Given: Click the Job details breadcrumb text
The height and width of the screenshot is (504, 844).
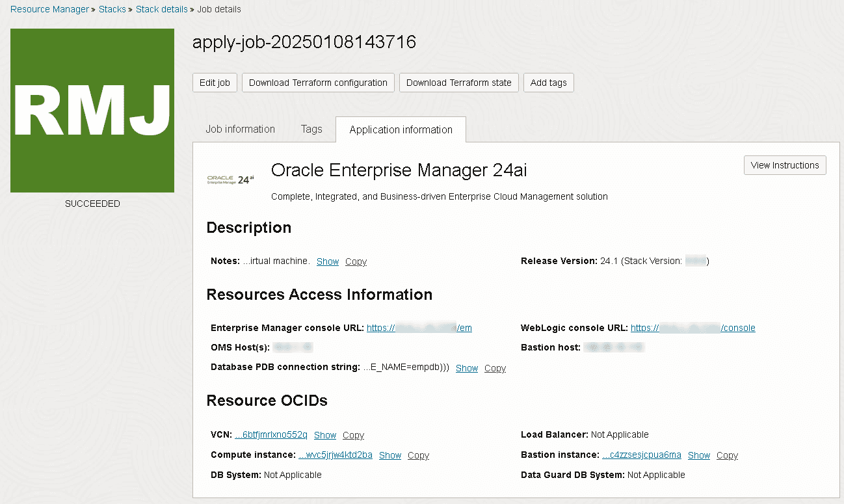Looking at the screenshot, I should coord(219,9).
